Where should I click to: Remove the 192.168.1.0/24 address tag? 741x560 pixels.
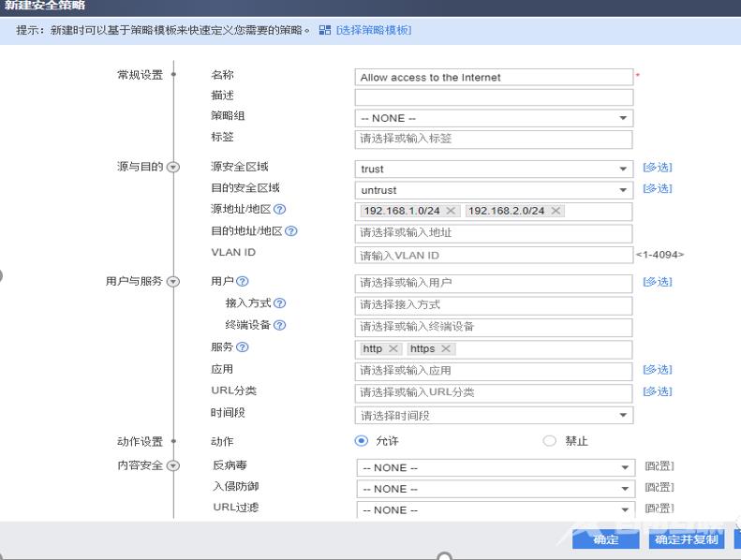(x=452, y=211)
